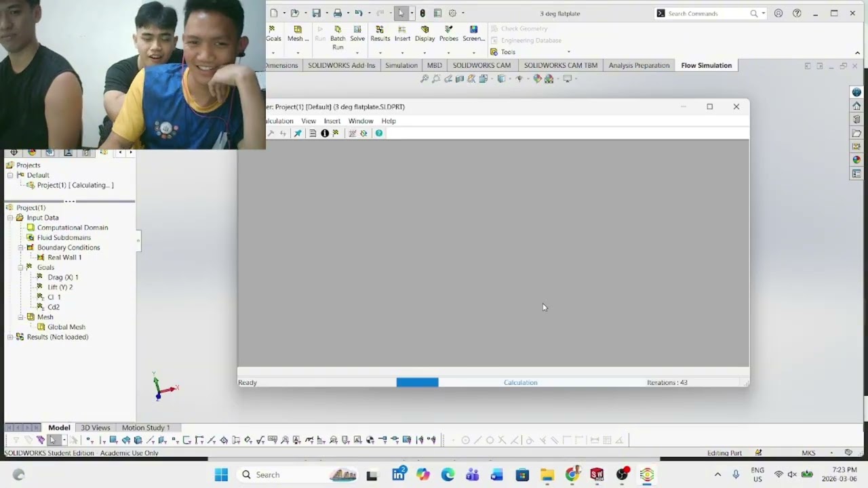Image resolution: width=868 pixels, height=488 pixels.
Task: Collapse the Input Data tree node
Action: 10,218
